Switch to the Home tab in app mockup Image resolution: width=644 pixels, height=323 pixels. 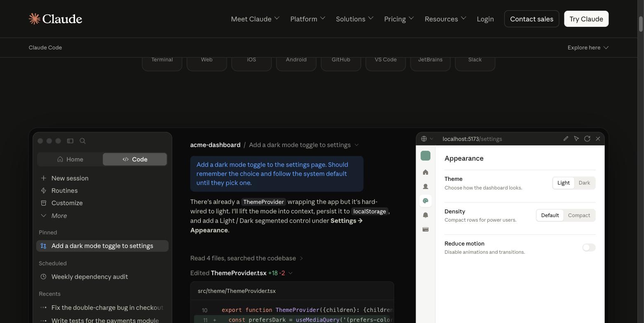pyautogui.click(x=70, y=159)
